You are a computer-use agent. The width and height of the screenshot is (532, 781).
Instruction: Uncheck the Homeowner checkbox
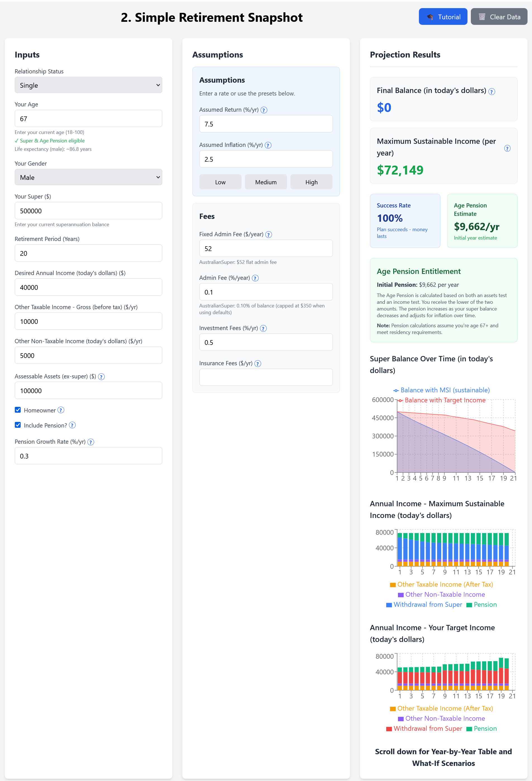18,410
